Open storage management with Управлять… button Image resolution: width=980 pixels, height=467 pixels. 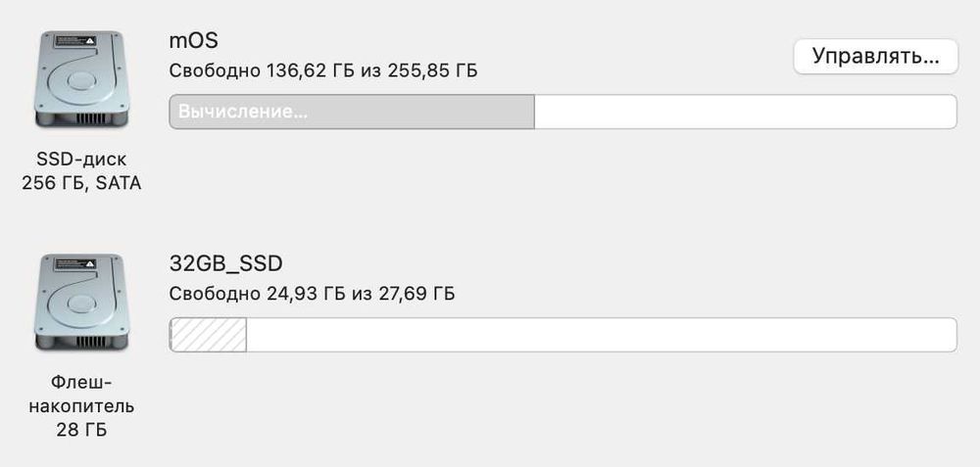[874, 56]
